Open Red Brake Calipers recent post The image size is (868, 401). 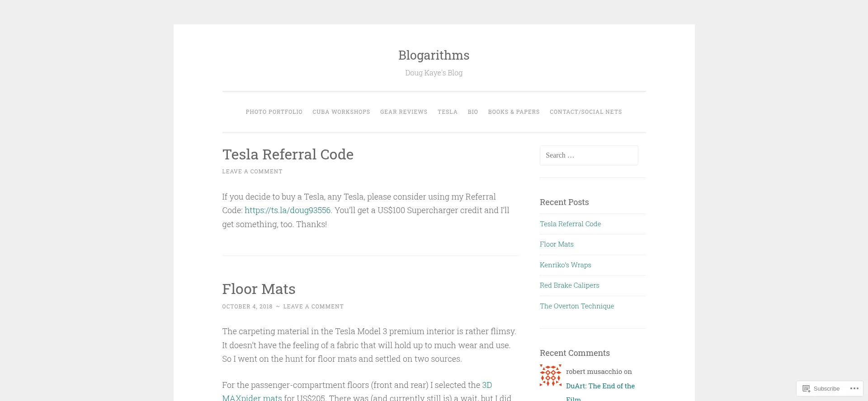569,285
